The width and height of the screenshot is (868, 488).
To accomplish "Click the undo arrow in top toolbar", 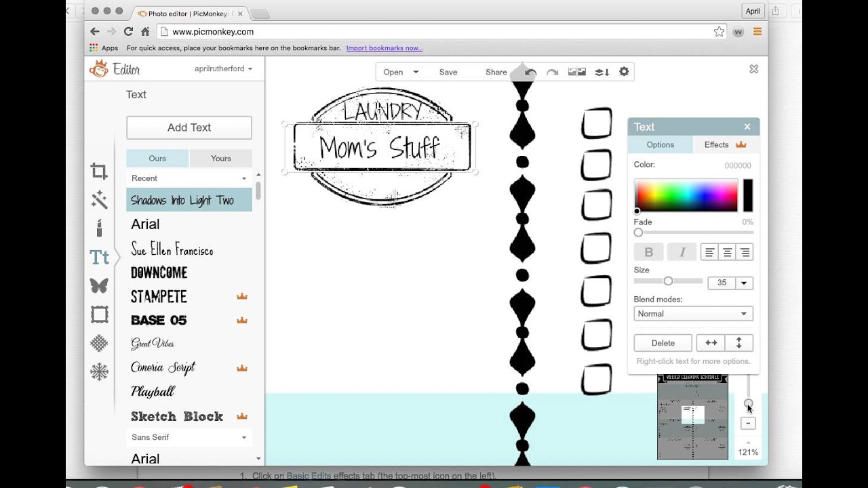I will (530, 72).
